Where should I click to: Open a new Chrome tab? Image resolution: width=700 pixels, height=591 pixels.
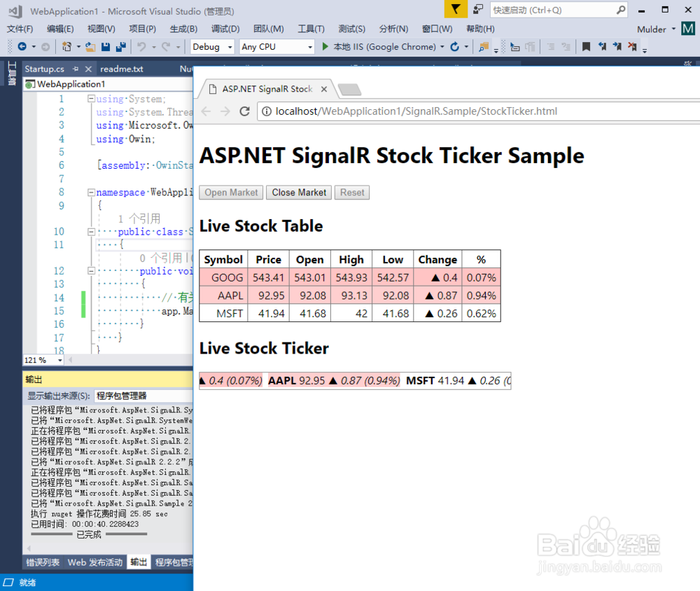coord(349,90)
